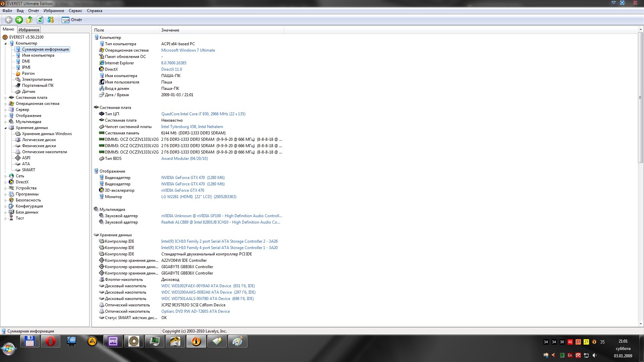644x362 pixels.
Task: Launch Opera from the taskbar
Action: coord(51,342)
